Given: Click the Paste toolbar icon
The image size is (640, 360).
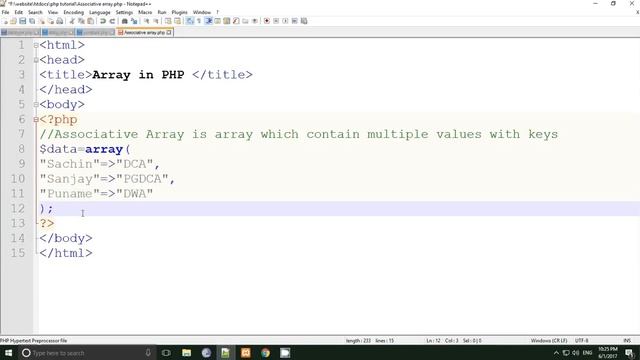Looking at the screenshot, I should [x=90, y=21].
